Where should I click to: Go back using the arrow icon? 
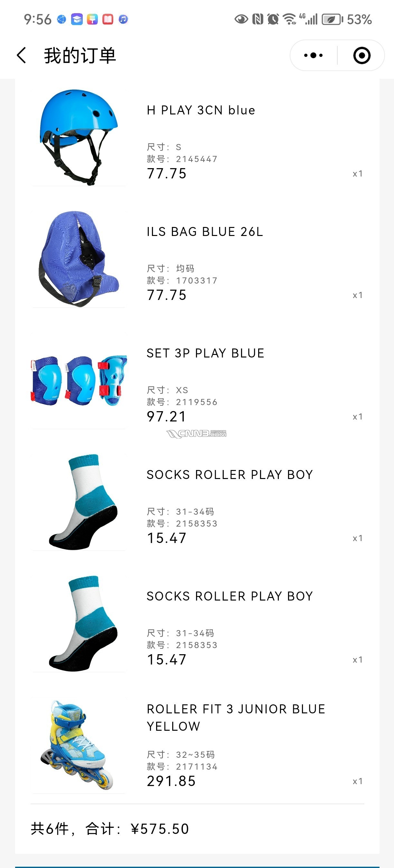pyautogui.click(x=21, y=55)
